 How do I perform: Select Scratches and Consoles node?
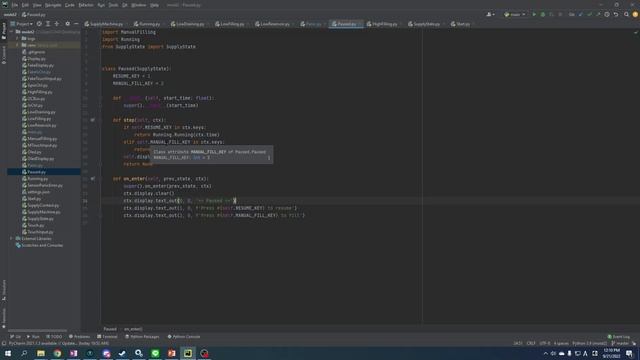(x=40, y=245)
